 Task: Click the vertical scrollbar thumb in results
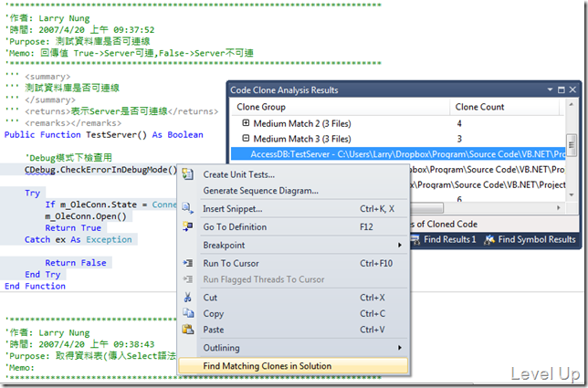point(572,145)
